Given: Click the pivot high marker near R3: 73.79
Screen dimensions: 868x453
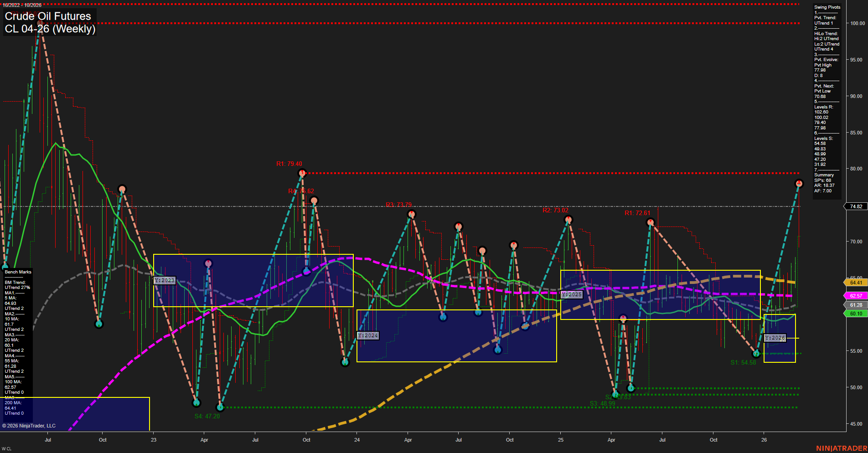Looking at the screenshot, I should (412, 215).
